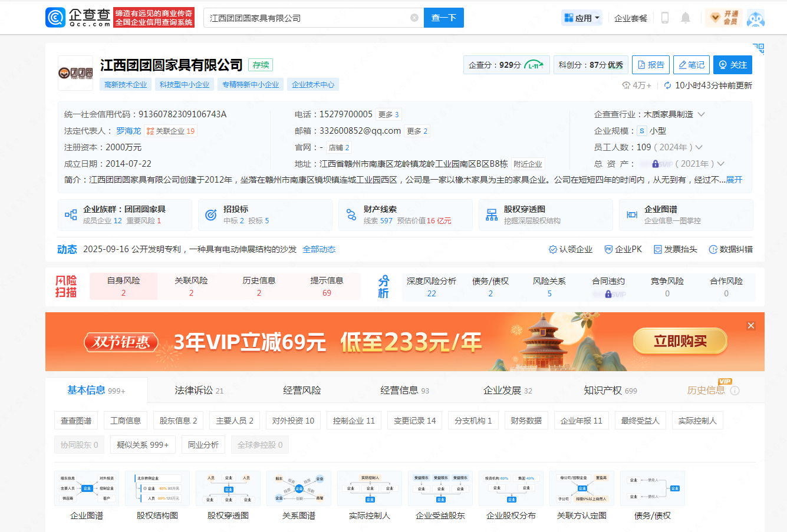787x532 pixels.
Task: Click in the company search input field
Action: (307, 18)
